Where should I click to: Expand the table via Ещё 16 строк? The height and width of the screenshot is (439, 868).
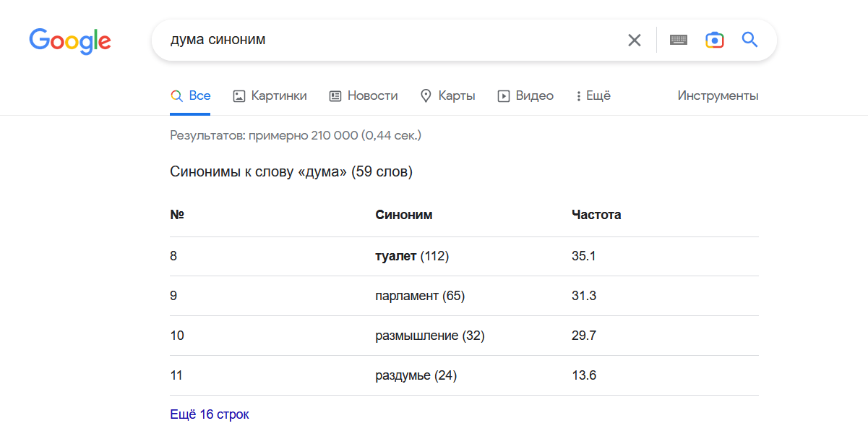[210, 414]
